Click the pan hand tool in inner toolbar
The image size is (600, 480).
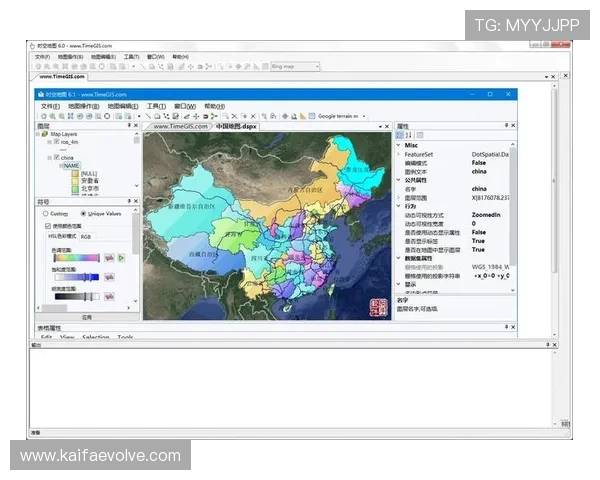tap(44, 116)
